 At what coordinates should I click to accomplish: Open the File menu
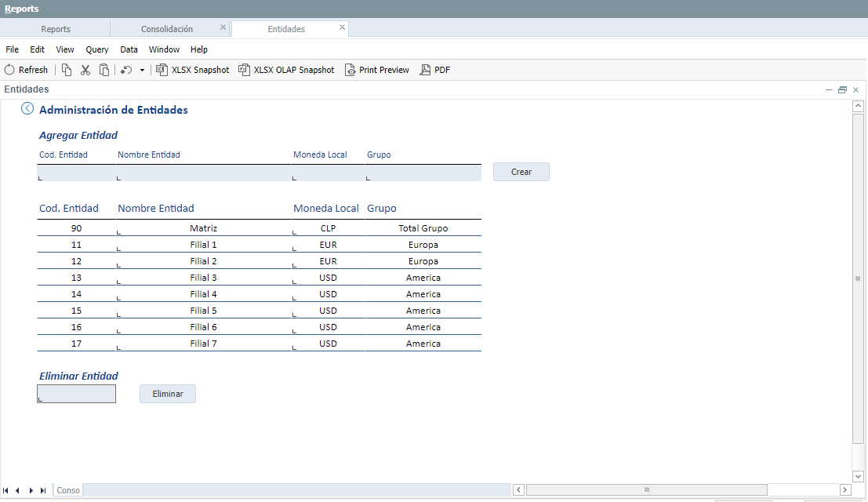tap(13, 49)
